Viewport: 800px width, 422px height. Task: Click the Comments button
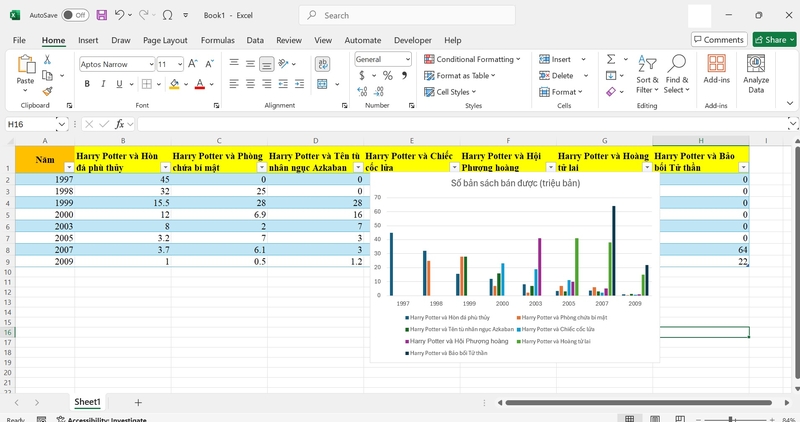(719, 39)
